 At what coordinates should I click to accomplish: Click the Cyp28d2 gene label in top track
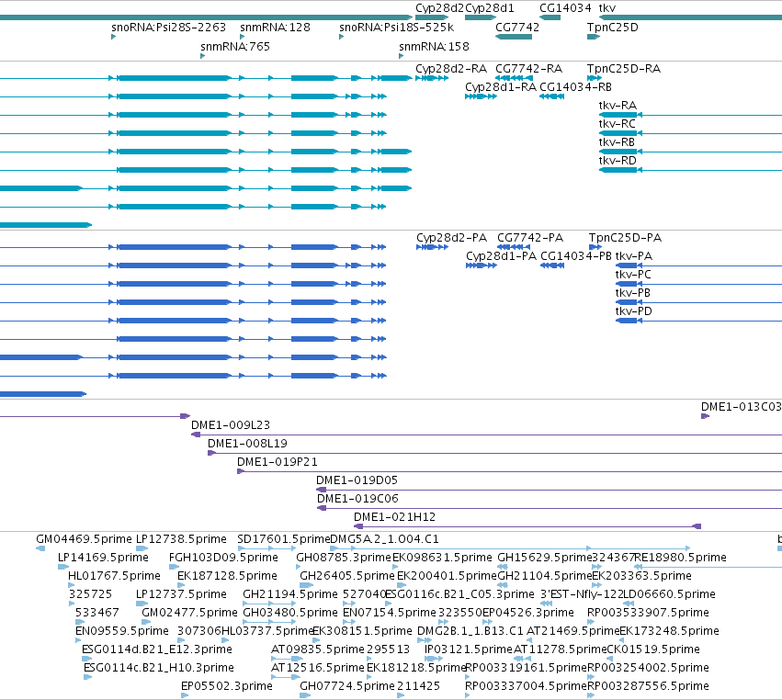[439, 8]
